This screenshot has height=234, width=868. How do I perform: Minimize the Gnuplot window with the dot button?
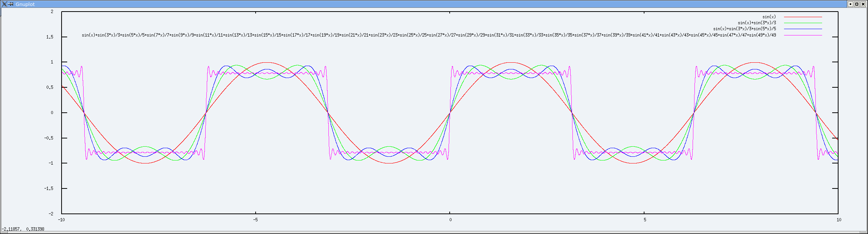[x=850, y=4]
